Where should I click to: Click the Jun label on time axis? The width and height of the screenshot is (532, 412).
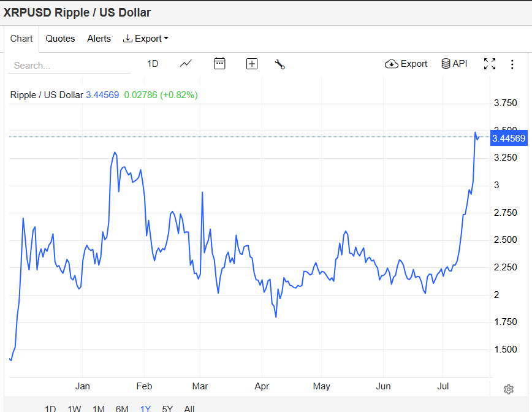(x=383, y=386)
